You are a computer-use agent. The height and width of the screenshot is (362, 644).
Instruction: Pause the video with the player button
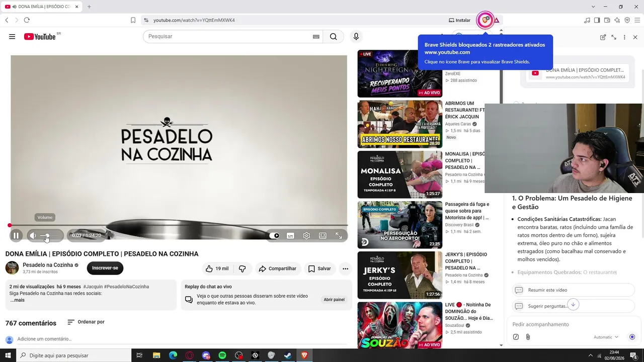16,235
